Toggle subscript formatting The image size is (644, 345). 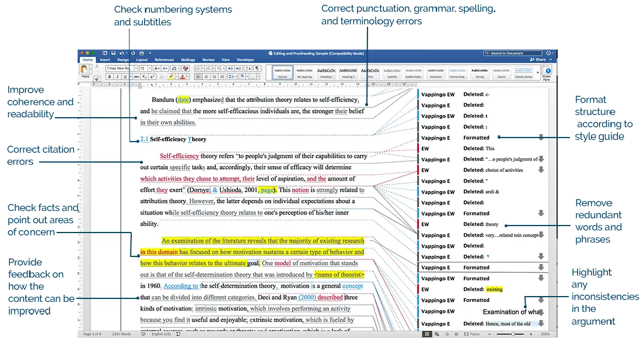[x=144, y=76]
